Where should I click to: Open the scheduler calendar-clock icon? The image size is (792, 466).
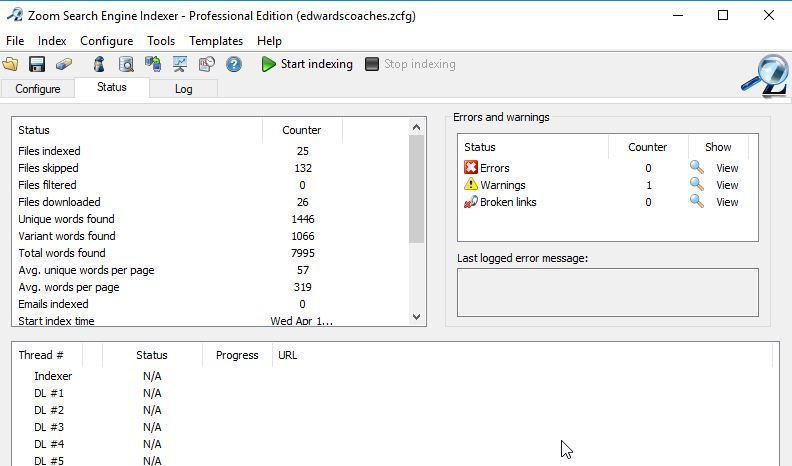207,64
